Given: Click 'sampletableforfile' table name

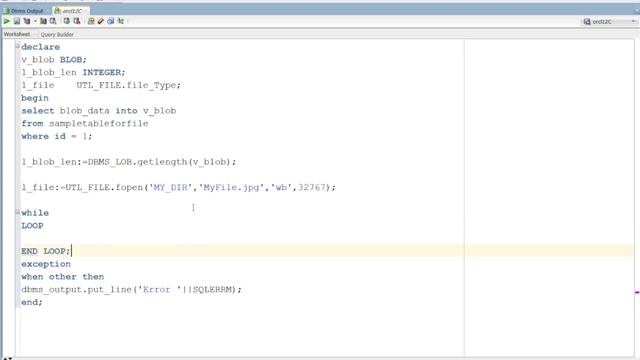Looking at the screenshot, I should pyautogui.click(x=98, y=123).
